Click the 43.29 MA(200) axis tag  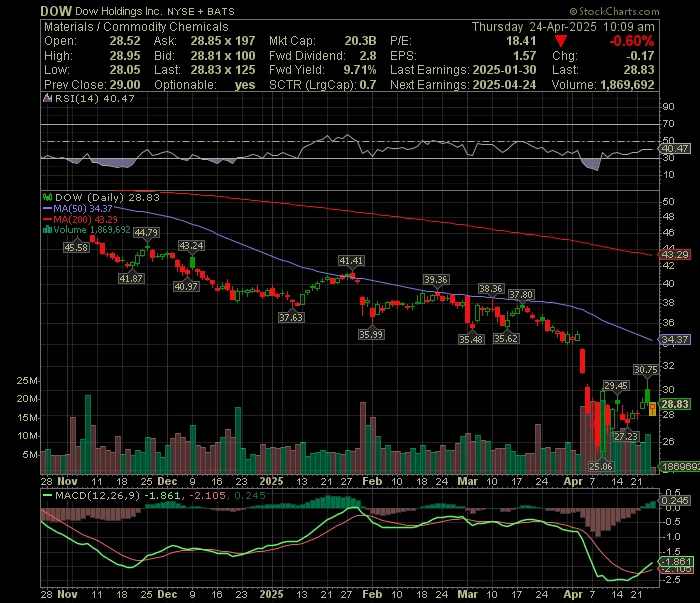675,254
